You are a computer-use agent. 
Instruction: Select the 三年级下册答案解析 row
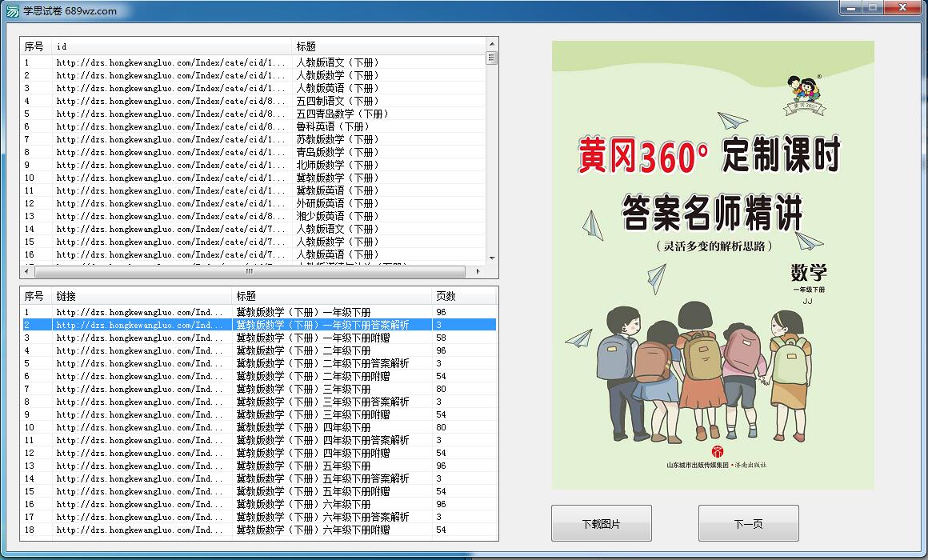coord(259,402)
